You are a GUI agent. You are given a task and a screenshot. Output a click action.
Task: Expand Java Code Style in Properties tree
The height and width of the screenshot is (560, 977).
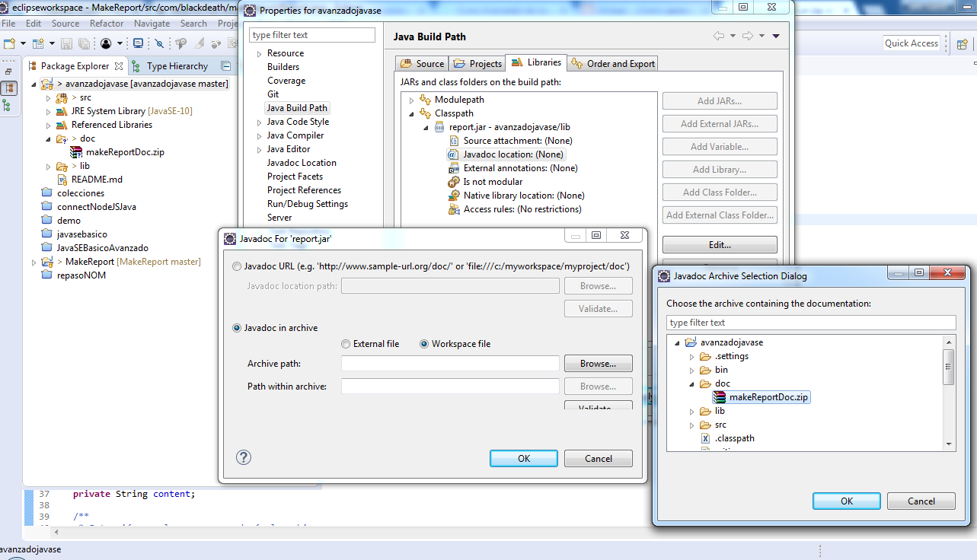(x=259, y=122)
